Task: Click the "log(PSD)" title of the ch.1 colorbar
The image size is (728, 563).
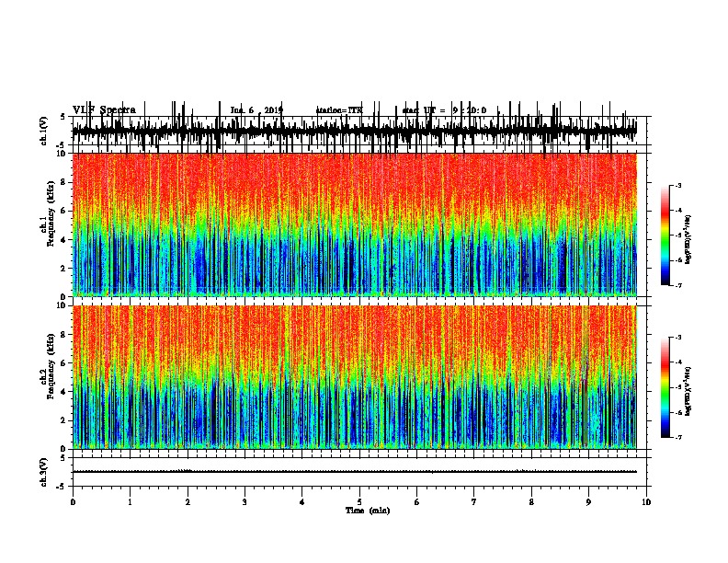Action: pyautogui.click(x=688, y=240)
